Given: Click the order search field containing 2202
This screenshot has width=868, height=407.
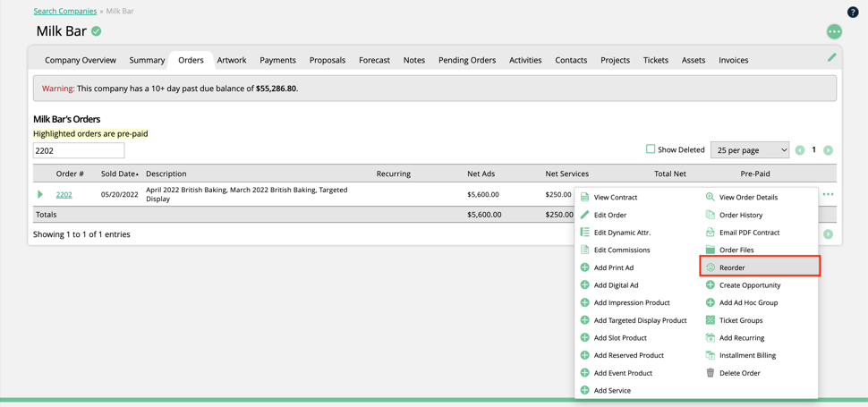Looking at the screenshot, I should coord(79,150).
